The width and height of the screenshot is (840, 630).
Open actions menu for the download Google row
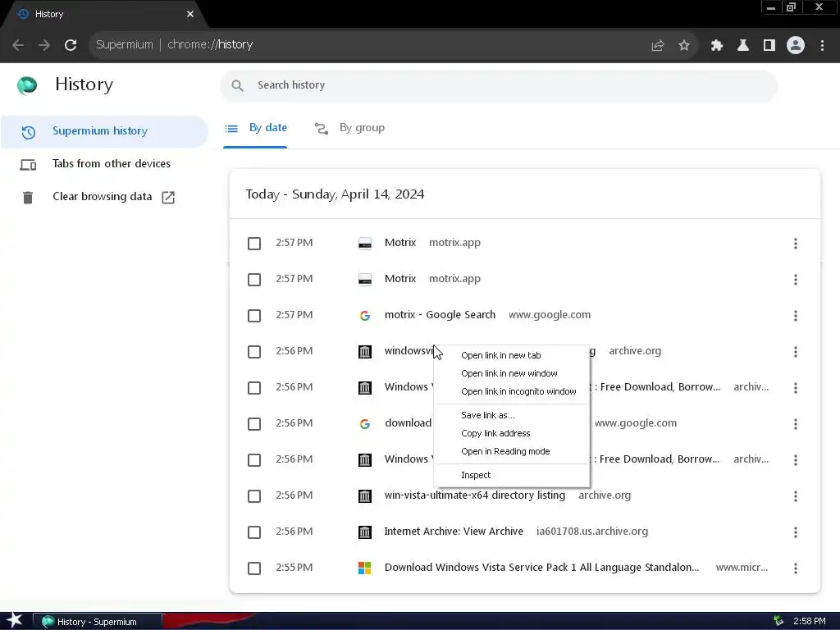pos(796,424)
